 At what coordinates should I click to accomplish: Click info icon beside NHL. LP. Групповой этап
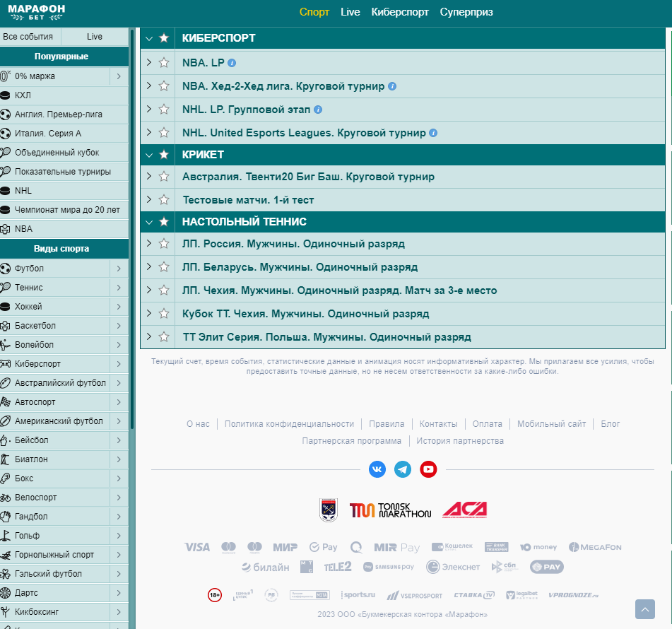[x=317, y=110]
